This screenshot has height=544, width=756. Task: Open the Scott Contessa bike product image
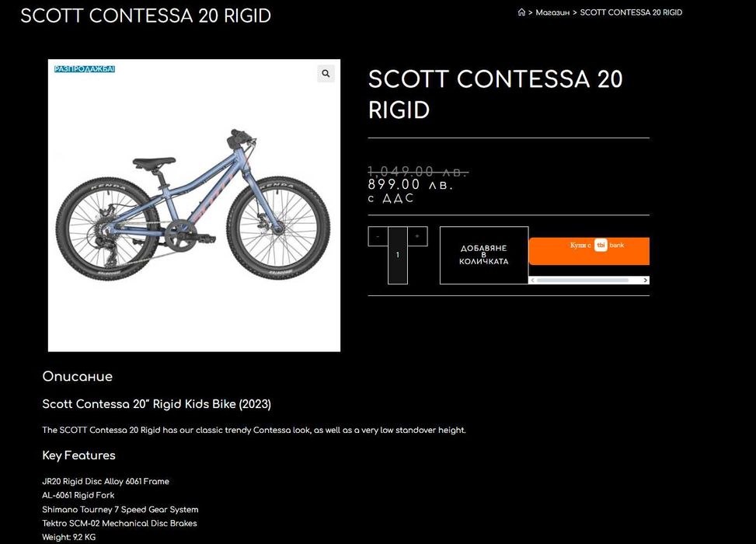coord(194,206)
